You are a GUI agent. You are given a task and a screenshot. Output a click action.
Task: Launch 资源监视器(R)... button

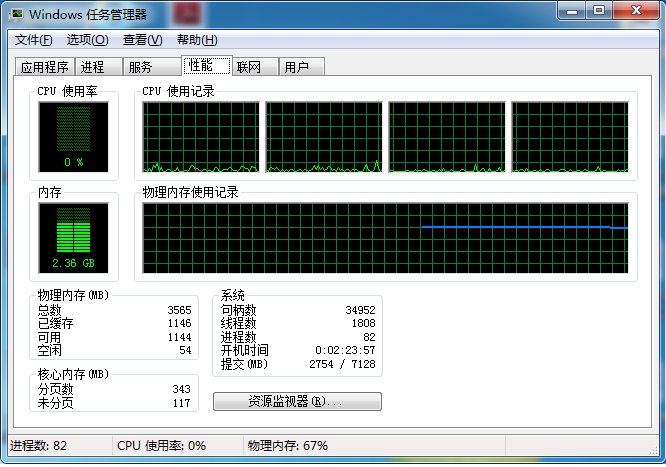(x=297, y=401)
